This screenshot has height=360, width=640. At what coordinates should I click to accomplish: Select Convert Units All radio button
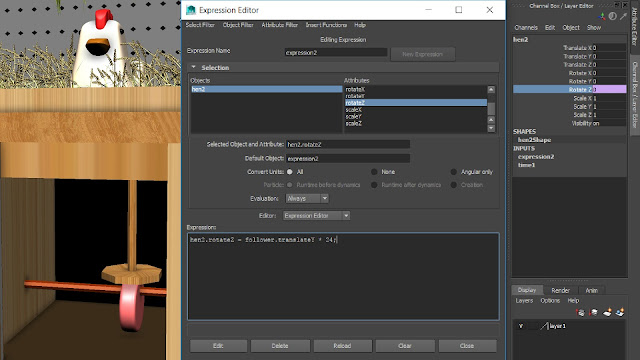(290, 172)
